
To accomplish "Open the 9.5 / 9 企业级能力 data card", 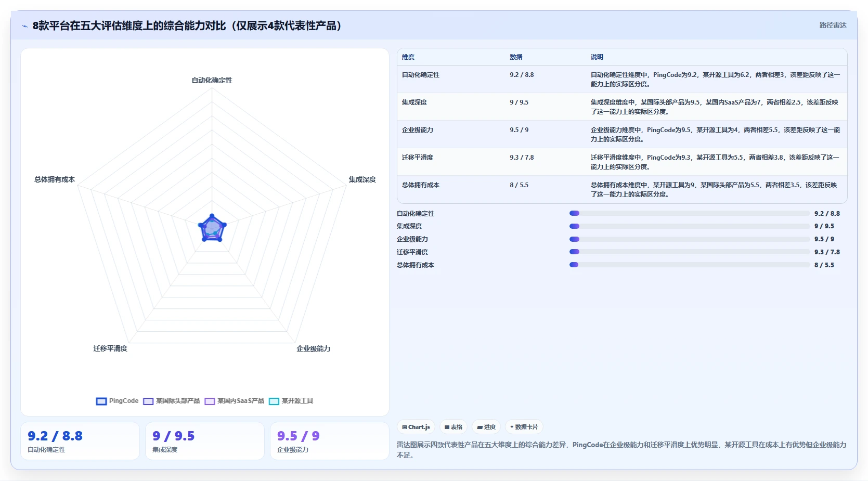I will pos(330,441).
